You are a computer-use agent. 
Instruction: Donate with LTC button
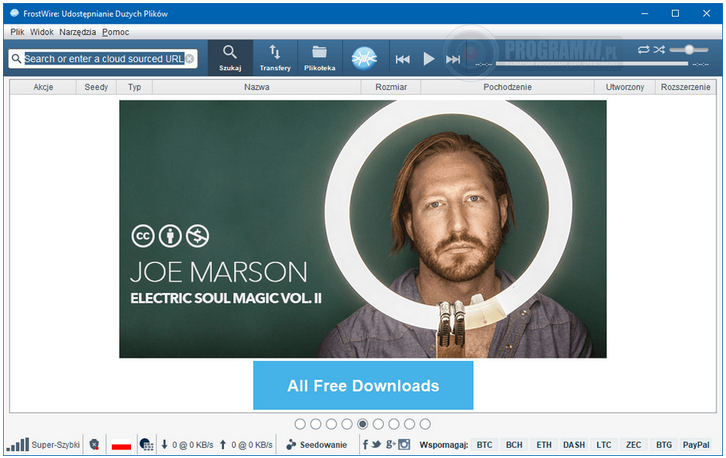pos(604,445)
